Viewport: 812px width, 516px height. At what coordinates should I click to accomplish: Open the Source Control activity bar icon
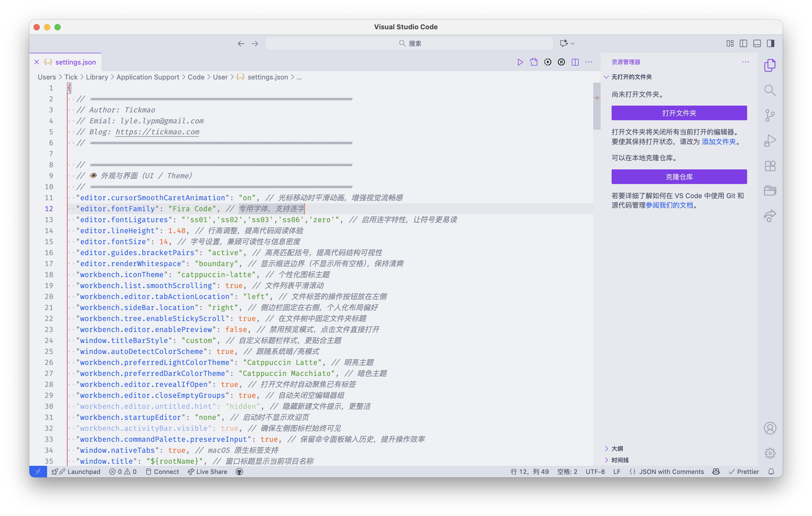click(770, 115)
